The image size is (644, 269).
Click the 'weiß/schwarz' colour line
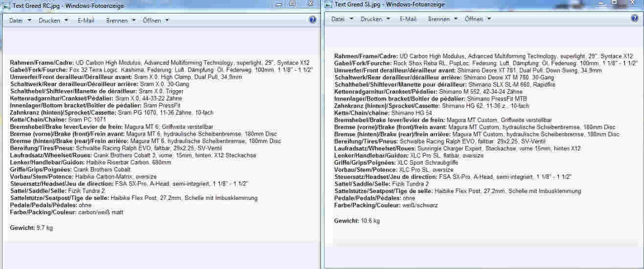tap(386, 205)
